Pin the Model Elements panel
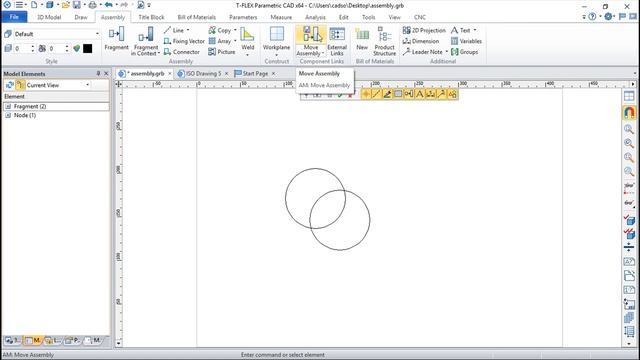Image resolution: width=640 pixels, height=360 pixels. [x=98, y=73]
